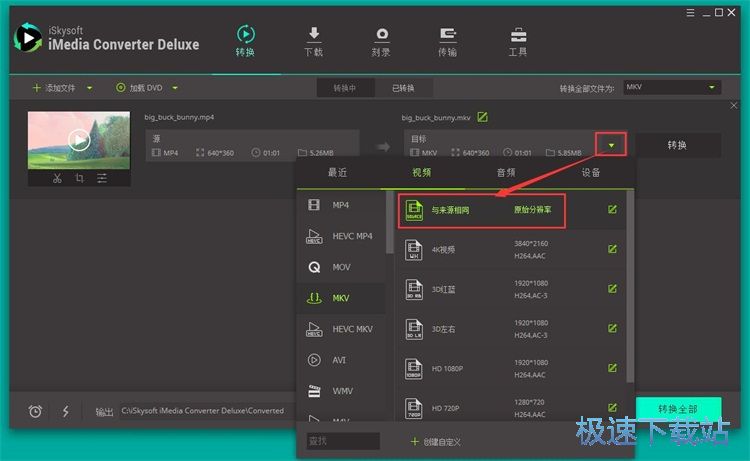
Task: Edit the big_buck_bunny.mkv output filename
Action: (x=483, y=117)
